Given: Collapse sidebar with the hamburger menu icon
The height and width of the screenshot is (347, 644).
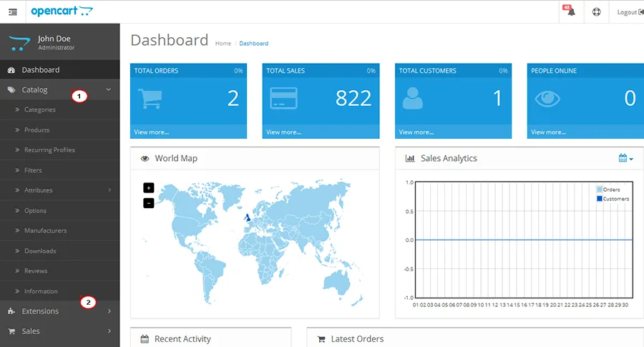Looking at the screenshot, I should pos(13,12).
